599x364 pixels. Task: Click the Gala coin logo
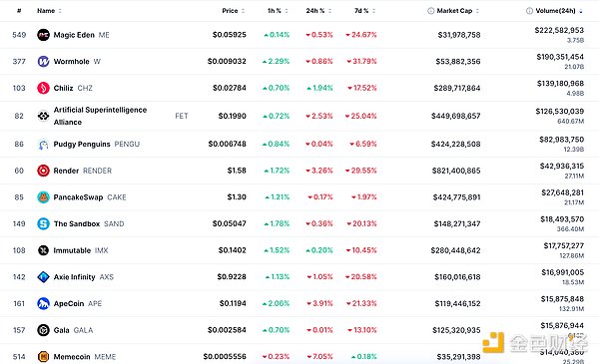pyautogui.click(x=43, y=330)
